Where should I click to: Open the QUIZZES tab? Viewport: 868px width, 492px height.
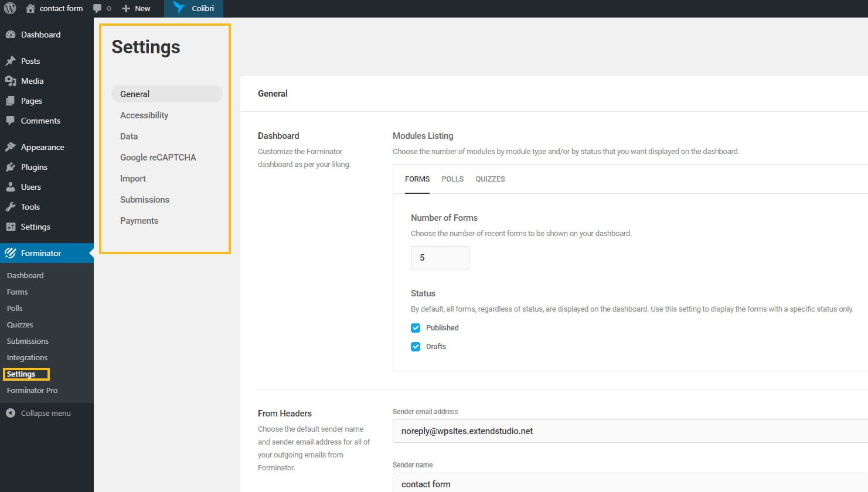490,179
